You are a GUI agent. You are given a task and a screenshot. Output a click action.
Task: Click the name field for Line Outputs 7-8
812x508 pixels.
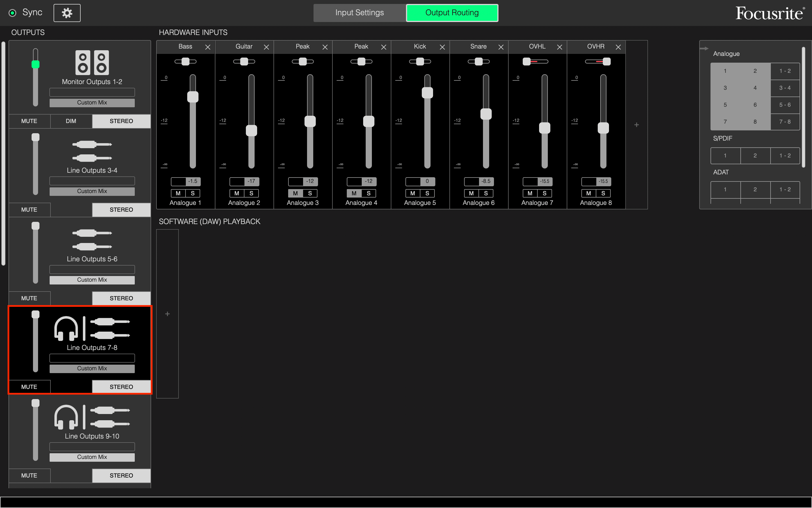[x=92, y=358]
